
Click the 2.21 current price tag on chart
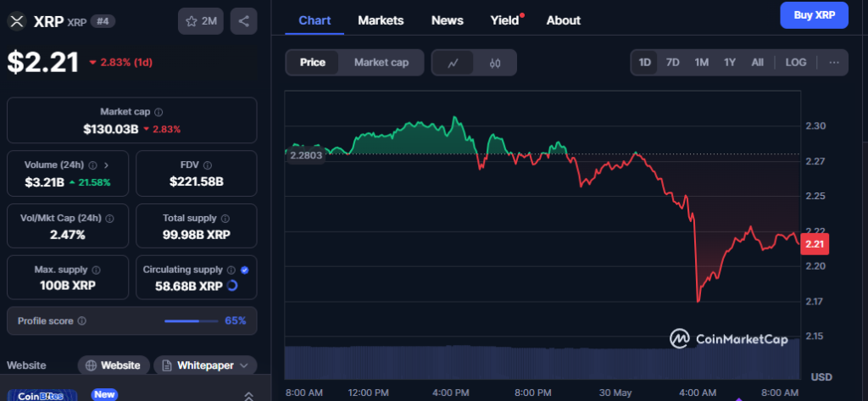pyautogui.click(x=815, y=243)
